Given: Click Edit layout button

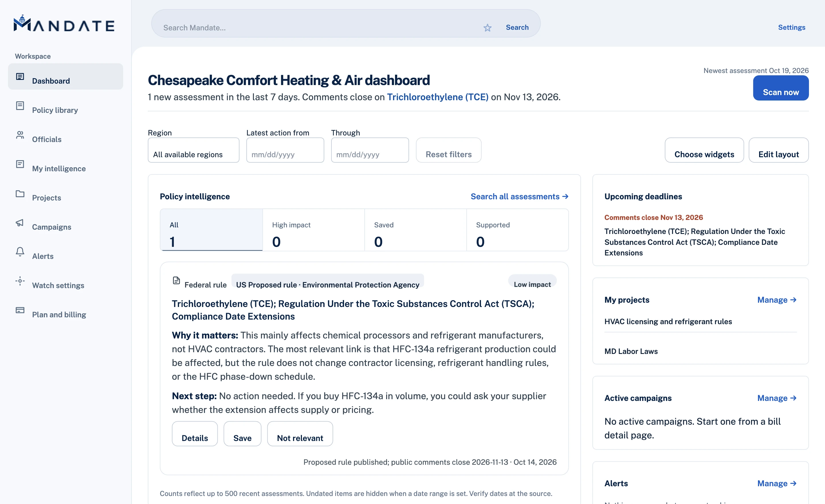Looking at the screenshot, I should (779, 150).
